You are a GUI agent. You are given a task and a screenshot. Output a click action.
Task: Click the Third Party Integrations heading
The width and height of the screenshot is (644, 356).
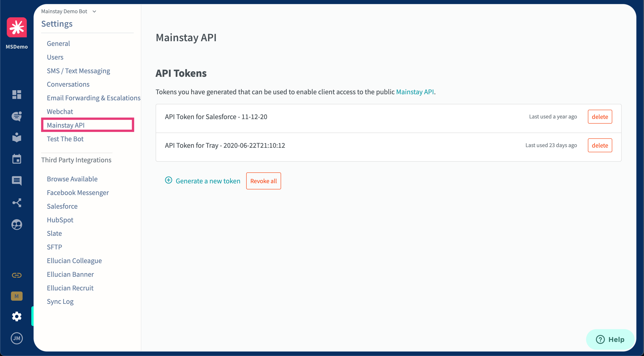pyautogui.click(x=76, y=160)
